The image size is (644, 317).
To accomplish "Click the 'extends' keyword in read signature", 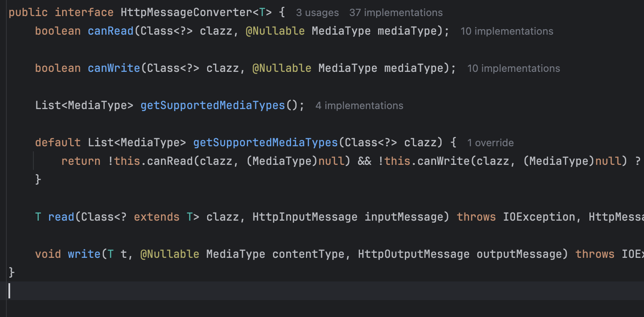I will click(157, 217).
